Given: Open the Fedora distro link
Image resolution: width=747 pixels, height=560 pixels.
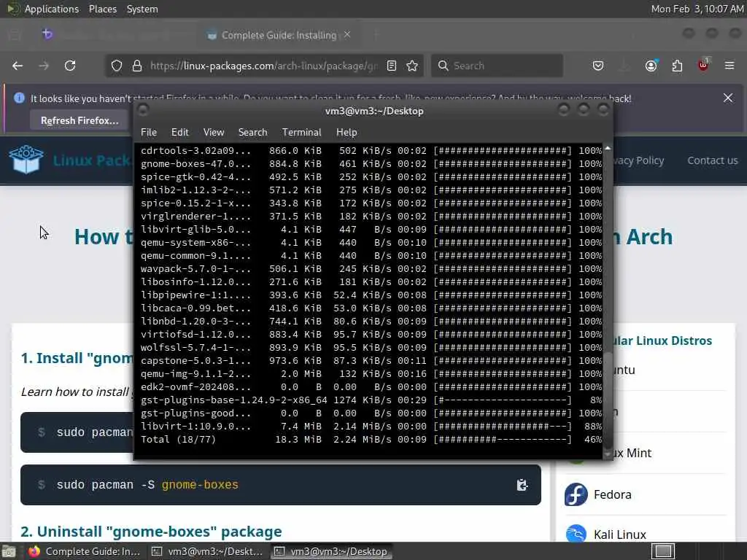Looking at the screenshot, I should (x=612, y=494).
